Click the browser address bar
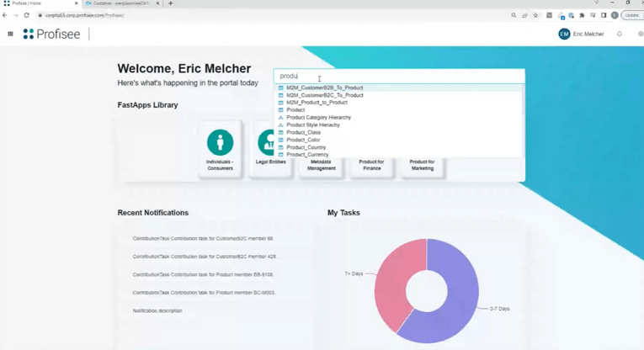Image resolution: width=644 pixels, height=350 pixels. click(x=271, y=15)
